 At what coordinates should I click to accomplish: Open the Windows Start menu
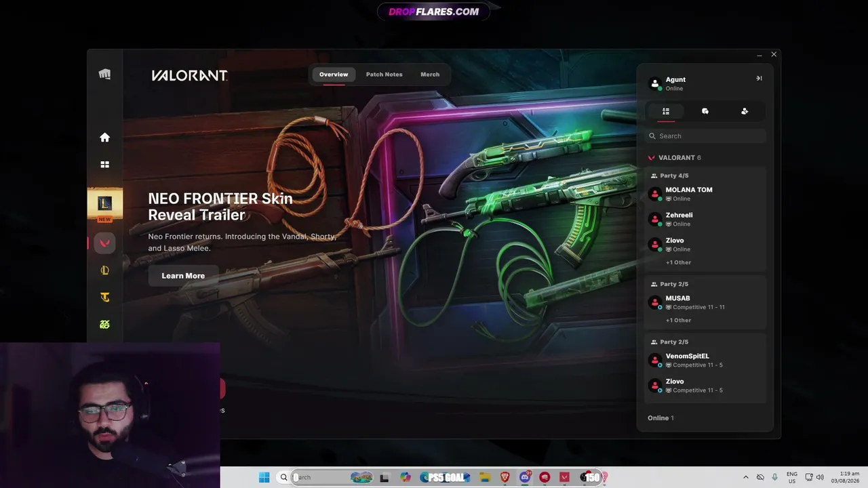coord(264,477)
